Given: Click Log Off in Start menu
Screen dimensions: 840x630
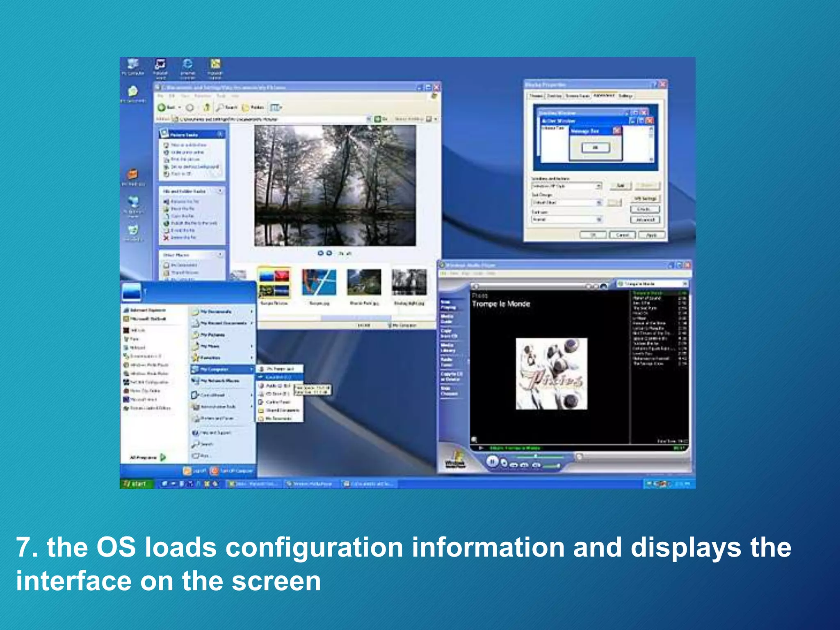Looking at the screenshot, I should click(x=195, y=471).
